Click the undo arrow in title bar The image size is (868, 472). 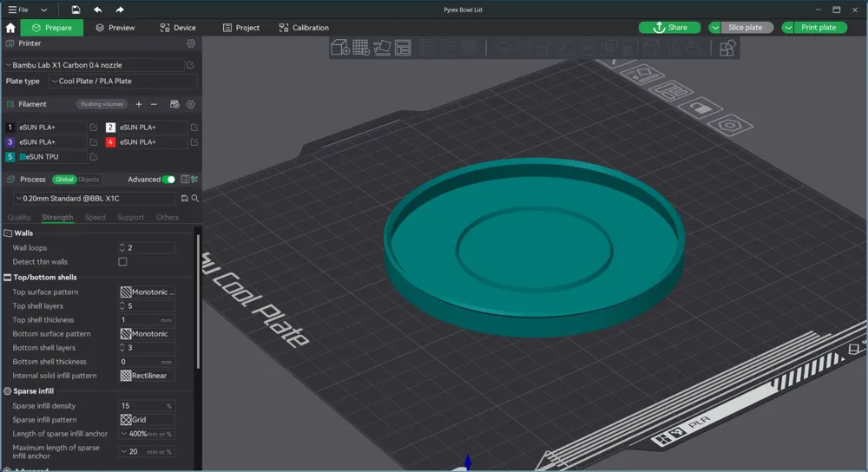[98, 10]
